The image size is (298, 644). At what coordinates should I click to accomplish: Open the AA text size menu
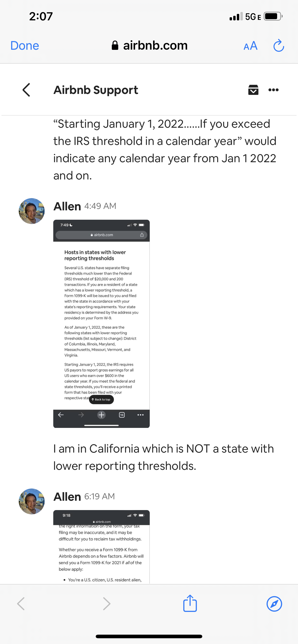[250, 46]
